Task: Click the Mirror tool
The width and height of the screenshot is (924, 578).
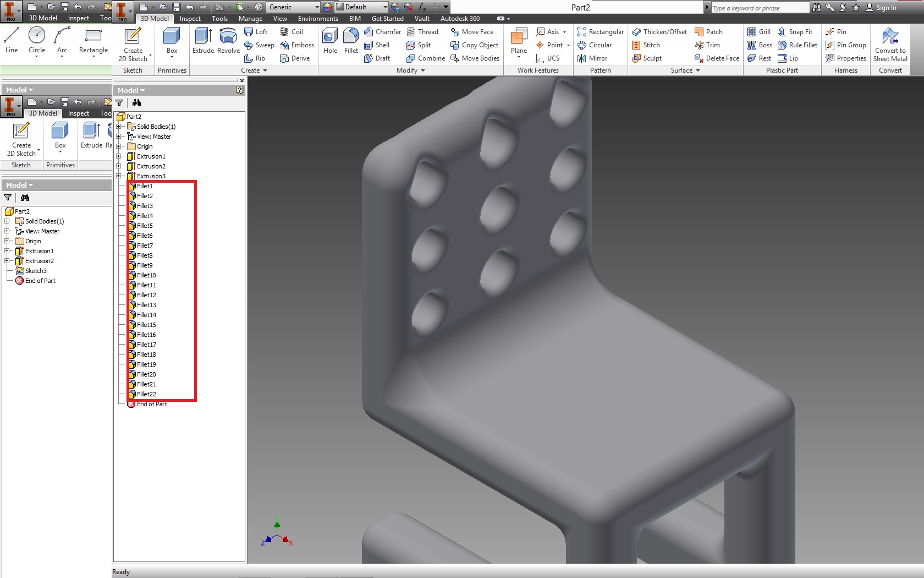Action: [592, 58]
